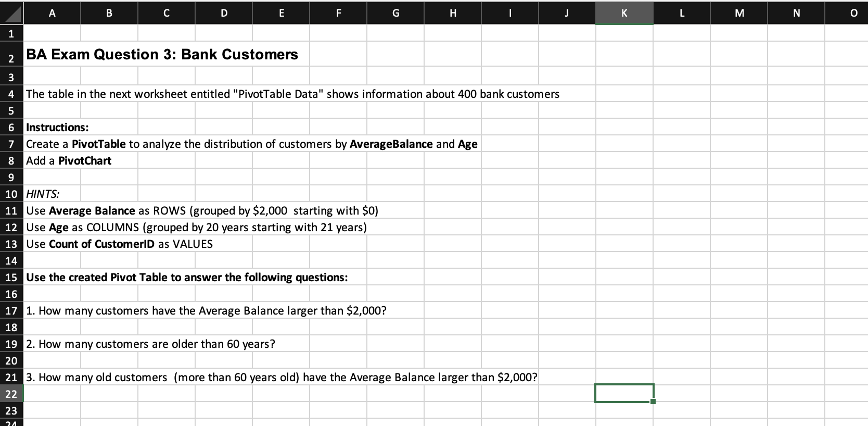Select column B header
The width and height of the screenshot is (868, 426).
[x=109, y=13]
